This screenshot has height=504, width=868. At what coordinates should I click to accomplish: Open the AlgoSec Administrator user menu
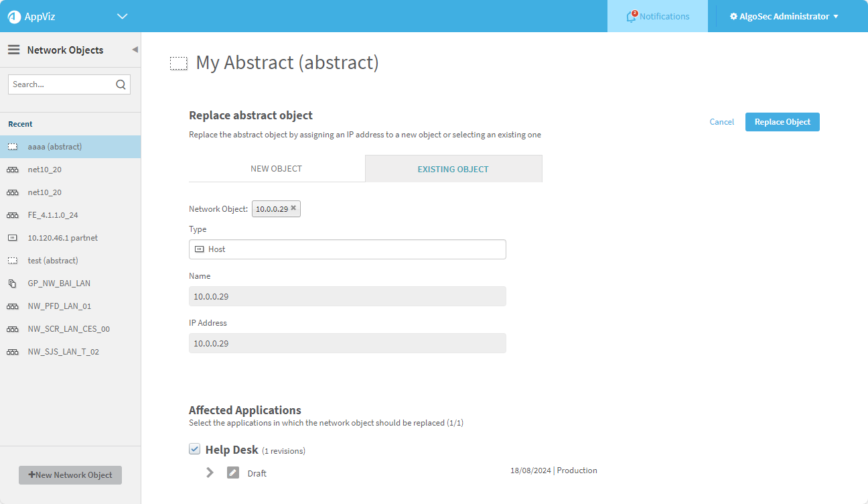coord(784,17)
